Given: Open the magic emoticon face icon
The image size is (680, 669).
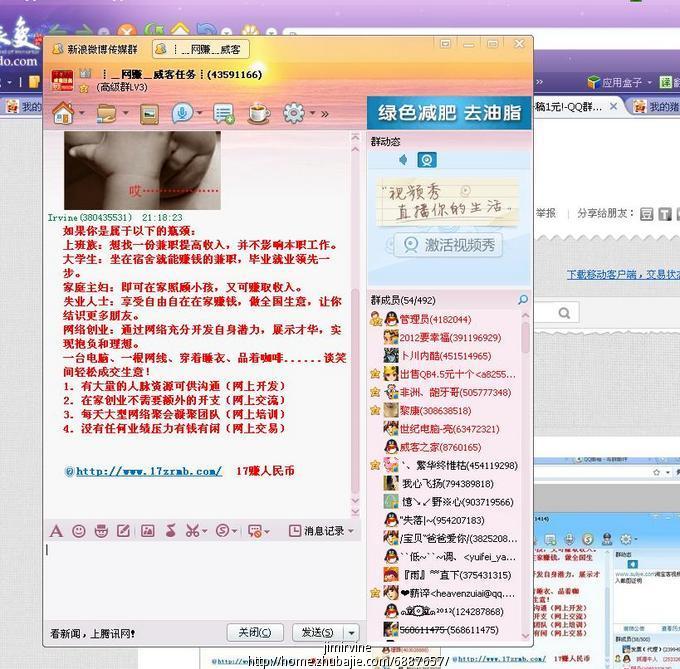Looking at the screenshot, I should [x=101, y=531].
